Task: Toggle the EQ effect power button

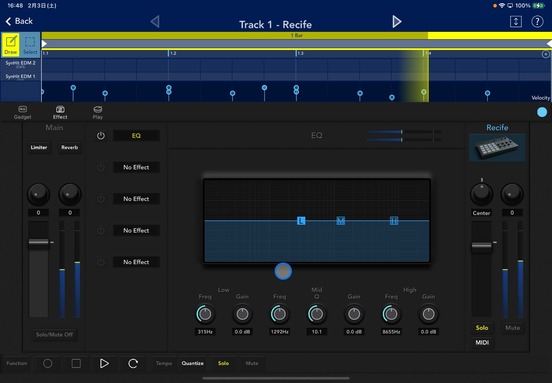Action: pos(101,136)
